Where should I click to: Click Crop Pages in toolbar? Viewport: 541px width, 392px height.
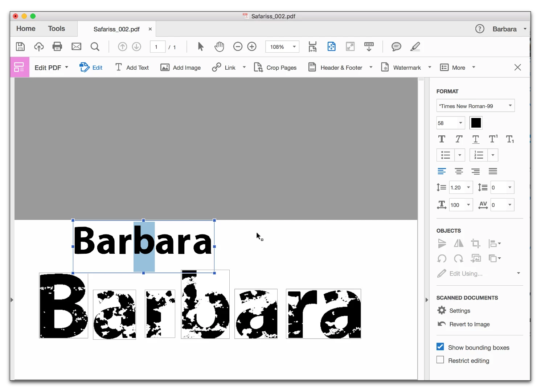(x=275, y=67)
